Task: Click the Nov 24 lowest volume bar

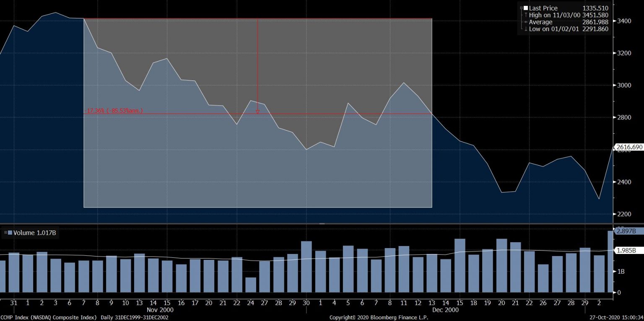Action: [251, 285]
